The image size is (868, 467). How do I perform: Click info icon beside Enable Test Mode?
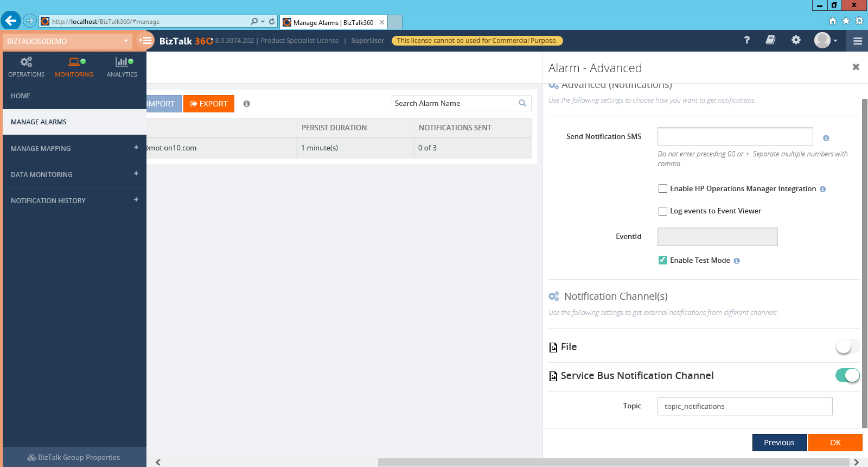(x=737, y=261)
